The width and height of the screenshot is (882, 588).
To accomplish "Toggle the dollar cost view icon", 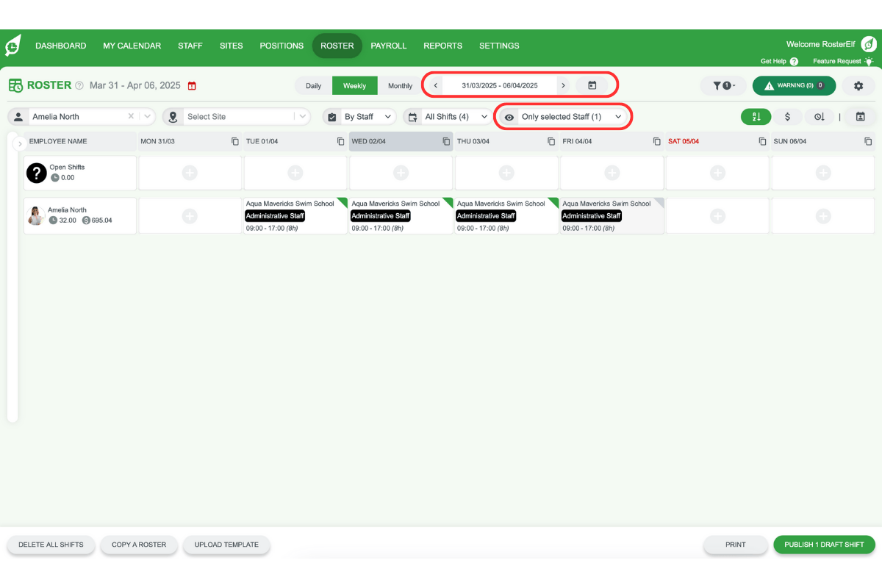I will click(x=787, y=116).
